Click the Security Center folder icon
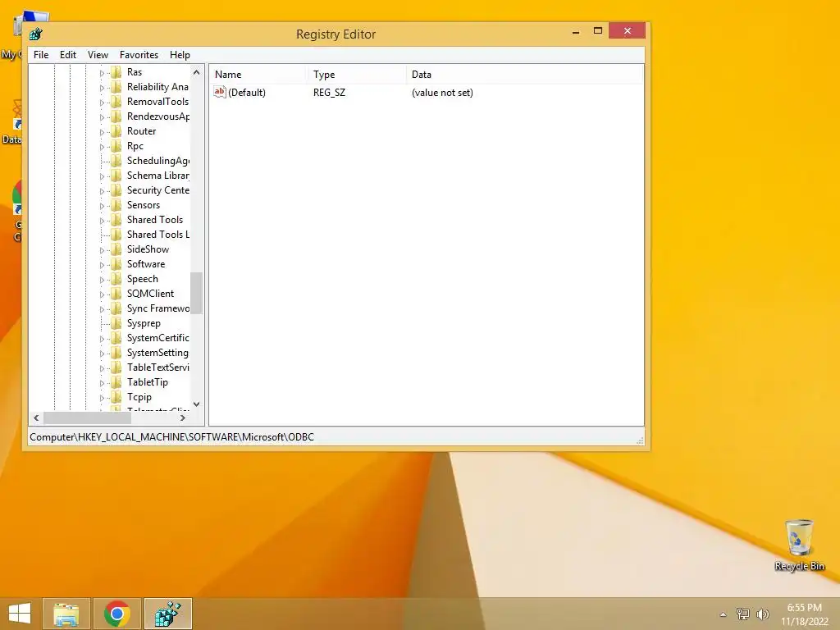840x630 pixels. click(x=116, y=190)
